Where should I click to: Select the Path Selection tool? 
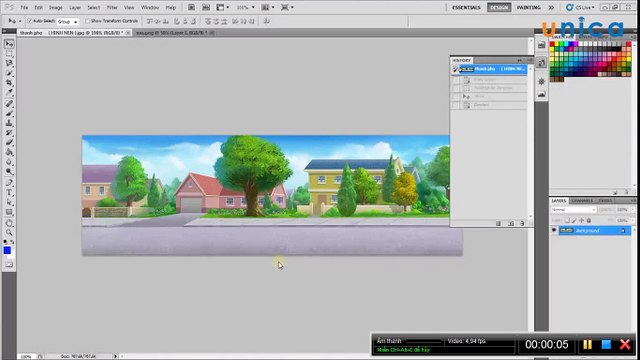pos(9,202)
